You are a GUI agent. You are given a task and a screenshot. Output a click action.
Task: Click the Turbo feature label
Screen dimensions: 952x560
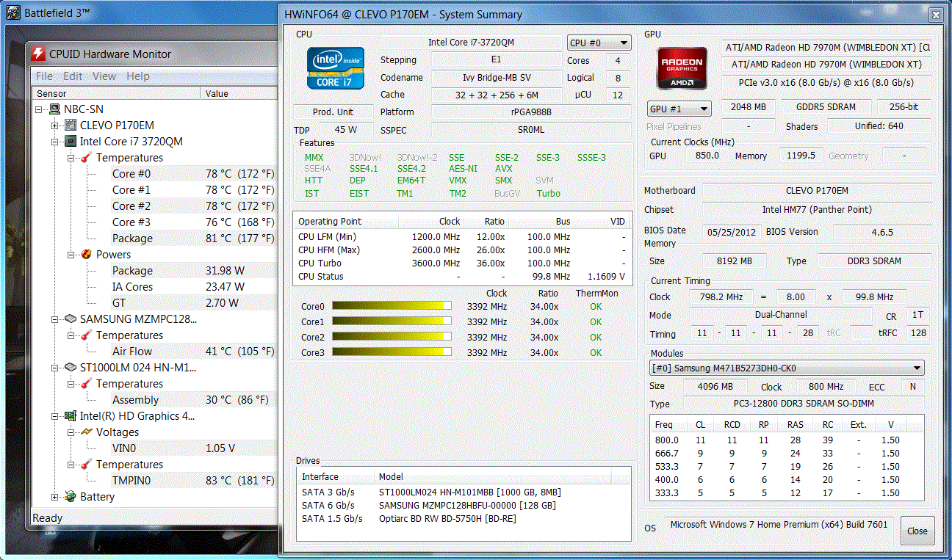548,194
